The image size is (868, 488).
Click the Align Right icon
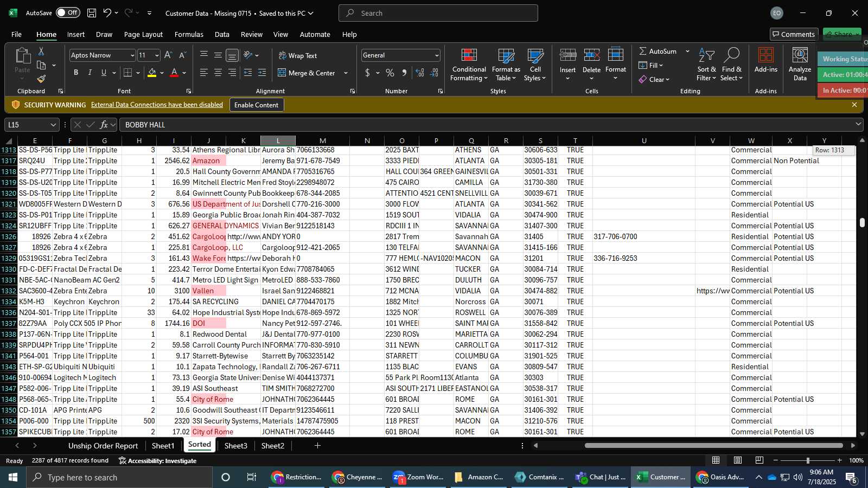[x=232, y=73]
